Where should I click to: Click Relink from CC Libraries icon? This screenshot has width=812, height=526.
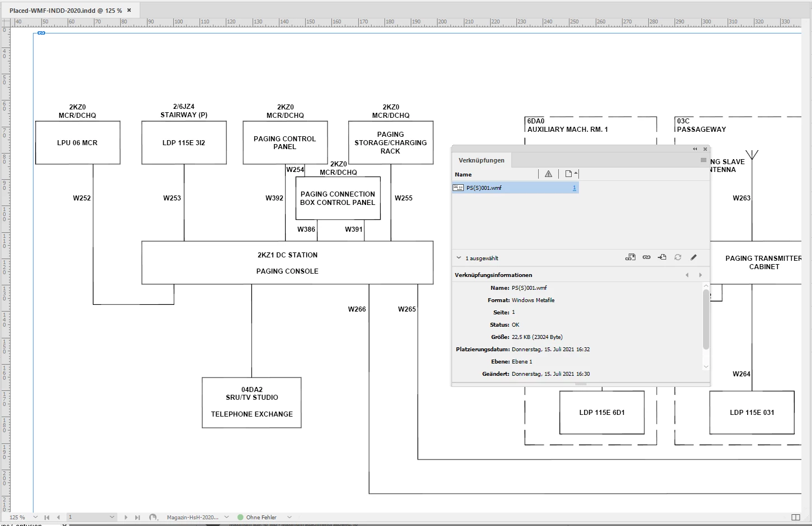pyautogui.click(x=630, y=257)
